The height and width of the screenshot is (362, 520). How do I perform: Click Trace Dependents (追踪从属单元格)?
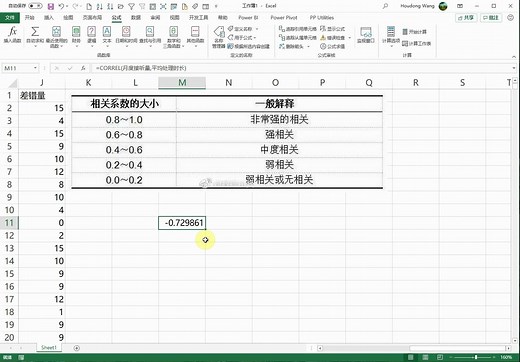(x=297, y=38)
